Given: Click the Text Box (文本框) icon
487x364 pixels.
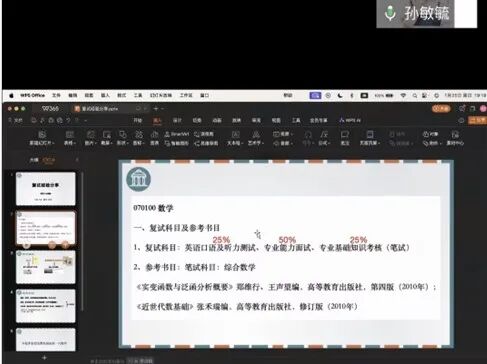Looking at the screenshot, I should click(235, 135).
